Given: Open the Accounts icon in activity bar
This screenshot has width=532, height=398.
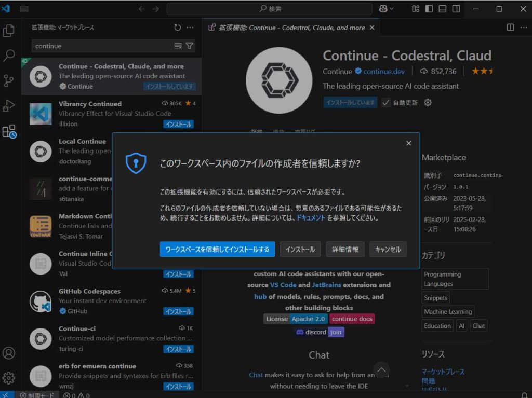Looking at the screenshot, I should (x=8, y=353).
